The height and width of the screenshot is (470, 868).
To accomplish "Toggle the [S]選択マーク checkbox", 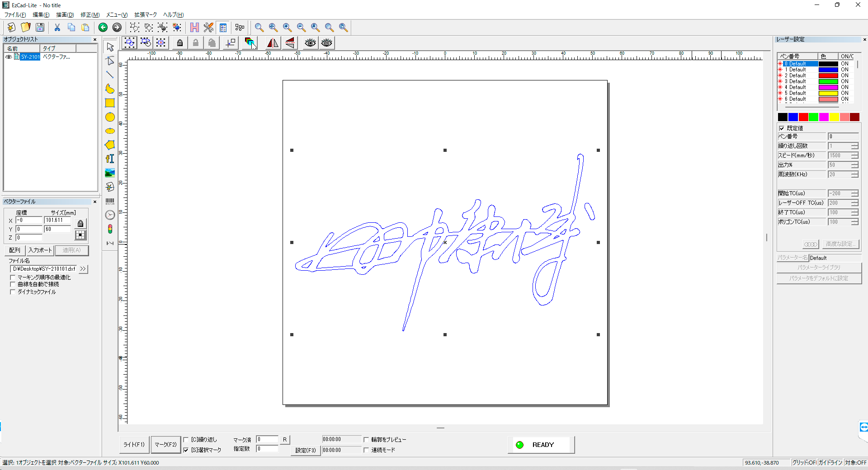I will click(x=186, y=450).
